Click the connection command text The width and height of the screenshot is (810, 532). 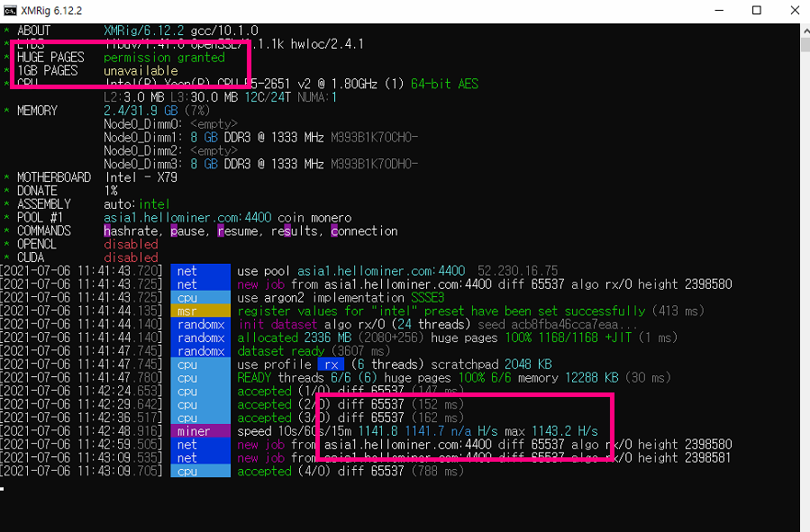(x=364, y=230)
